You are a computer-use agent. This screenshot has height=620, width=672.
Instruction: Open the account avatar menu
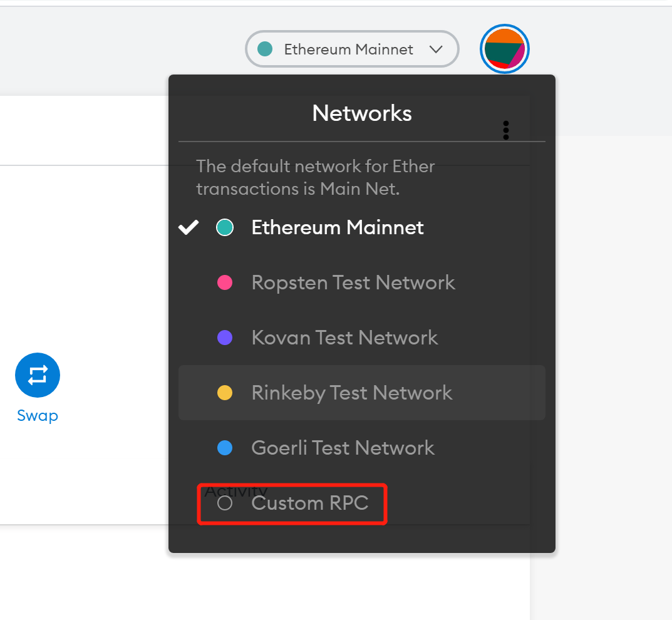(505, 49)
